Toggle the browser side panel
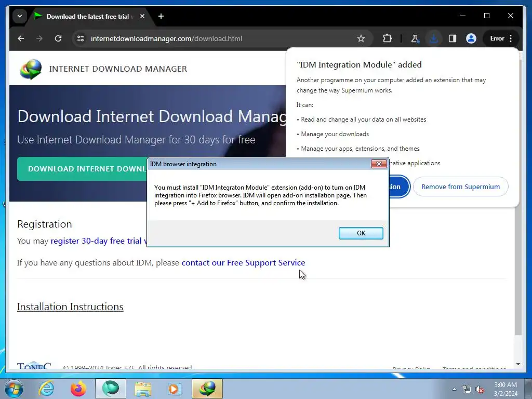The width and height of the screenshot is (532, 399). click(x=453, y=38)
